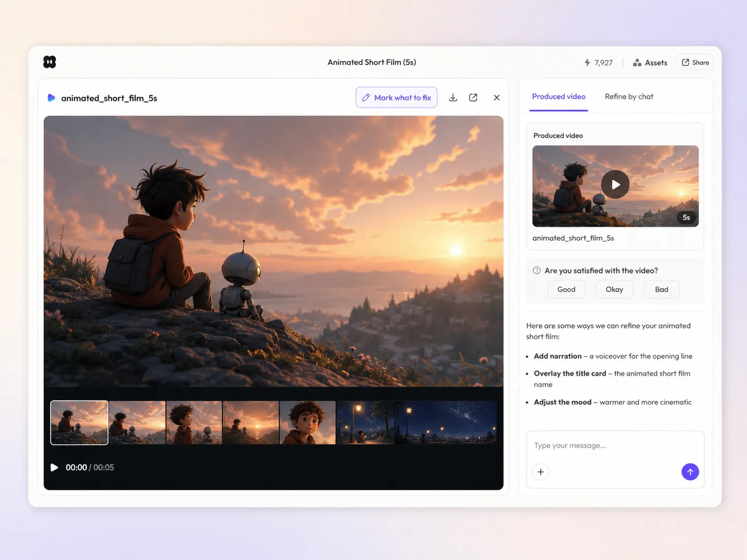The width and height of the screenshot is (747, 560).
Task: Select the first timeline thumbnail
Action: click(79, 423)
